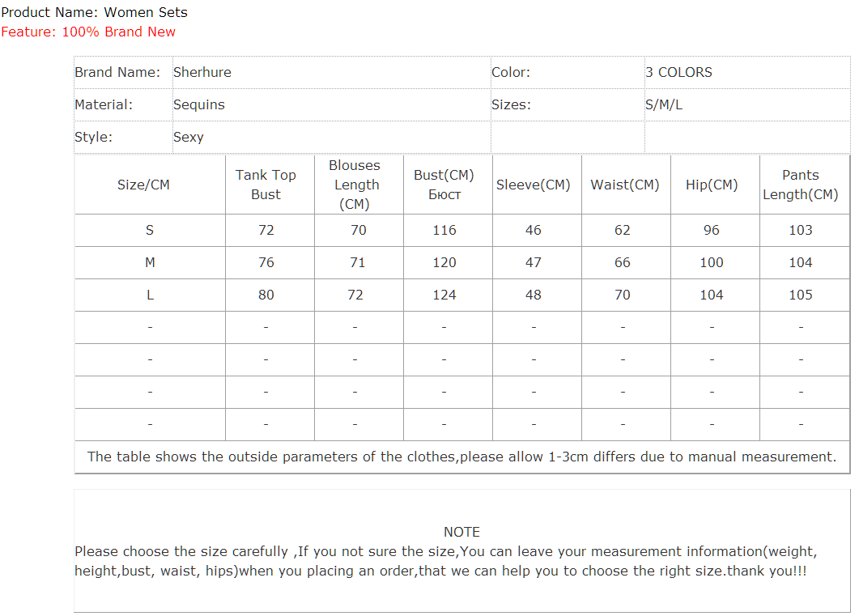Screen dimensions: 859x616
Task: Click Tank Top Bust value 80 for size L
Action: pyautogui.click(x=266, y=295)
